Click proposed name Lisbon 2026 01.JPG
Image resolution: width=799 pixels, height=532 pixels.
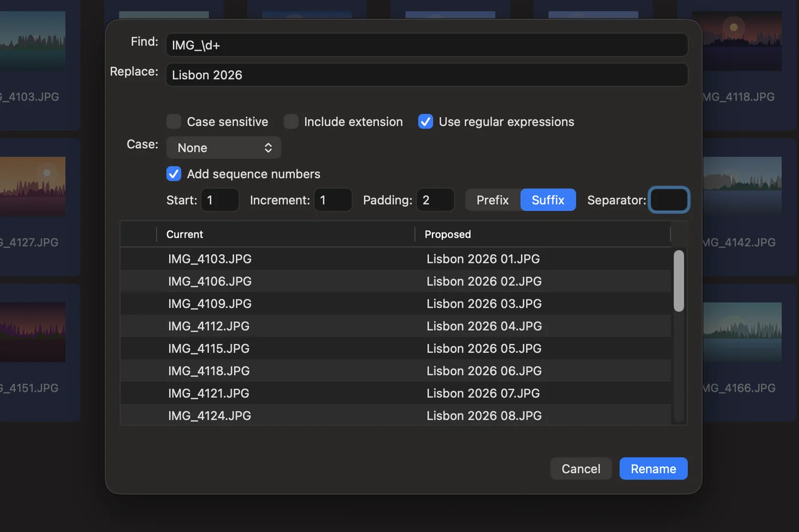point(483,259)
